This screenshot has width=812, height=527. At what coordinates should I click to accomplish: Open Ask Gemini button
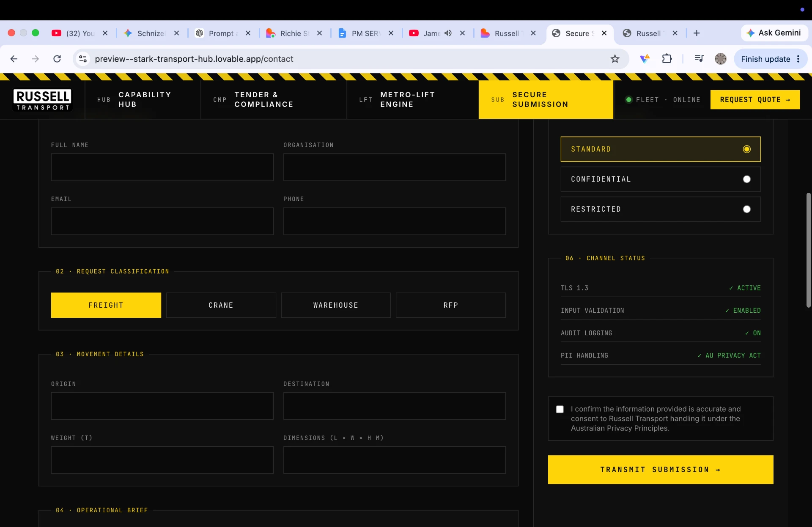774,33
